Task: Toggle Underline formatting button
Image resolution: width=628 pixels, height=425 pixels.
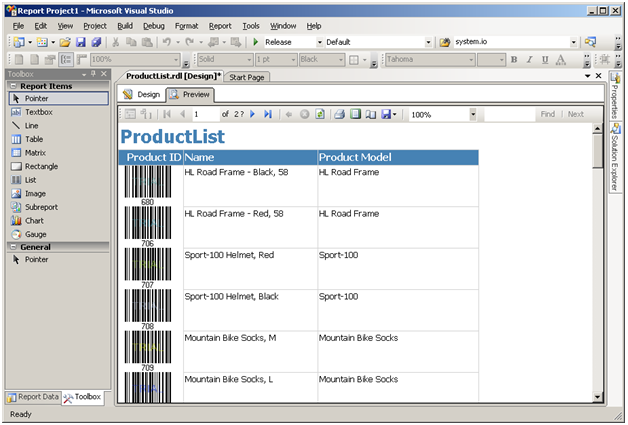Action: pyautogui.click(x=545, y=60)
